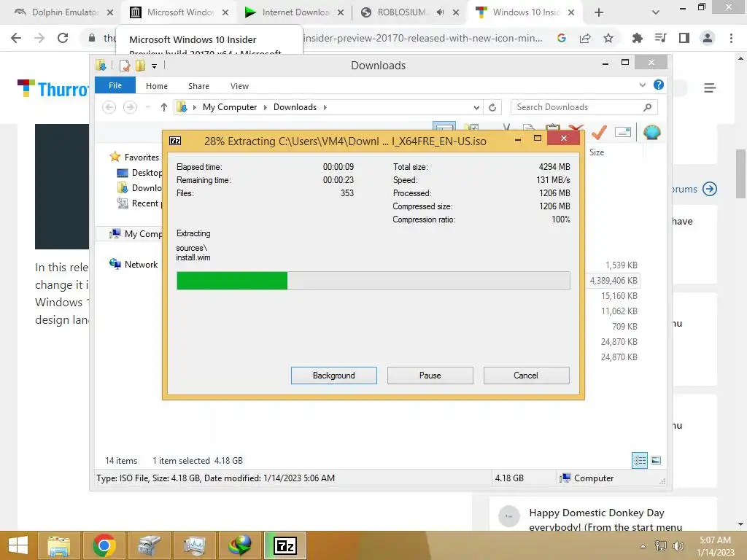
Task: Click the Google icon in the address bar
Action: coord(562,38)
